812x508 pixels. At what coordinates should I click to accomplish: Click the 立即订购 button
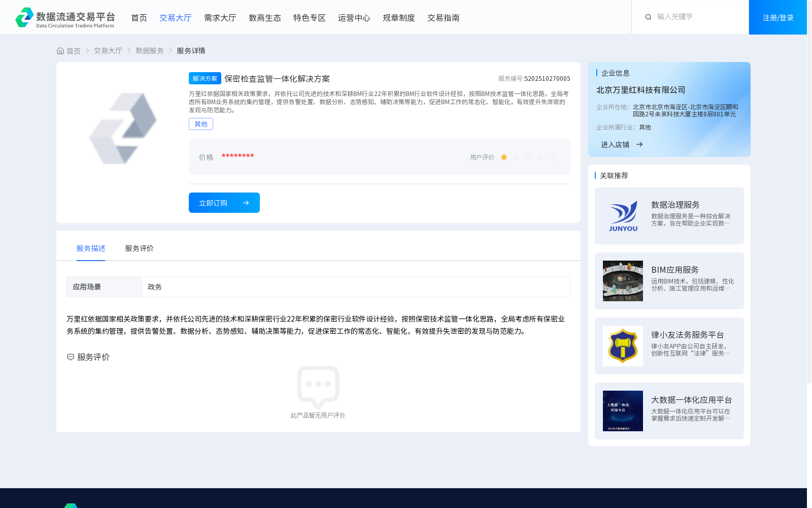click(x=224, y=203)
